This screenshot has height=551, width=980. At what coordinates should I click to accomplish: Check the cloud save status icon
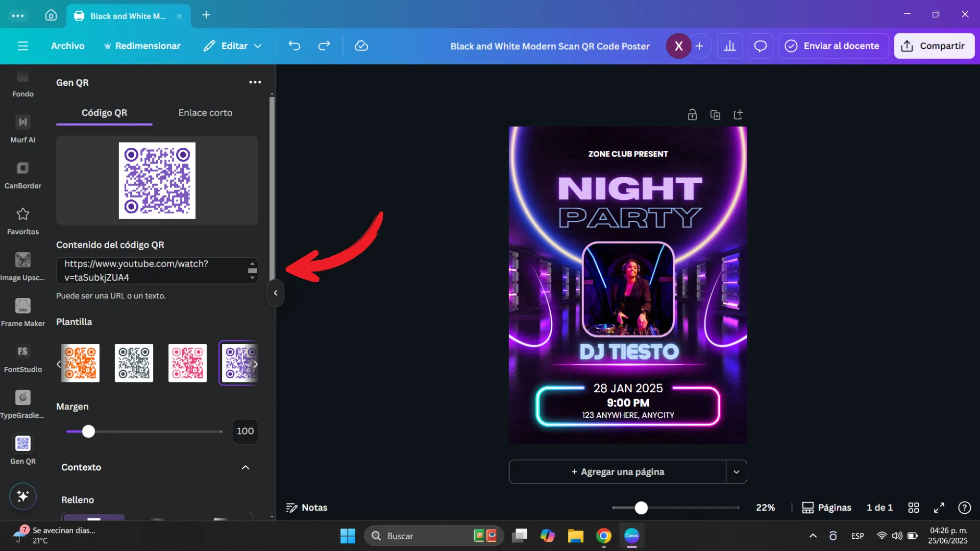click(361, 46)
